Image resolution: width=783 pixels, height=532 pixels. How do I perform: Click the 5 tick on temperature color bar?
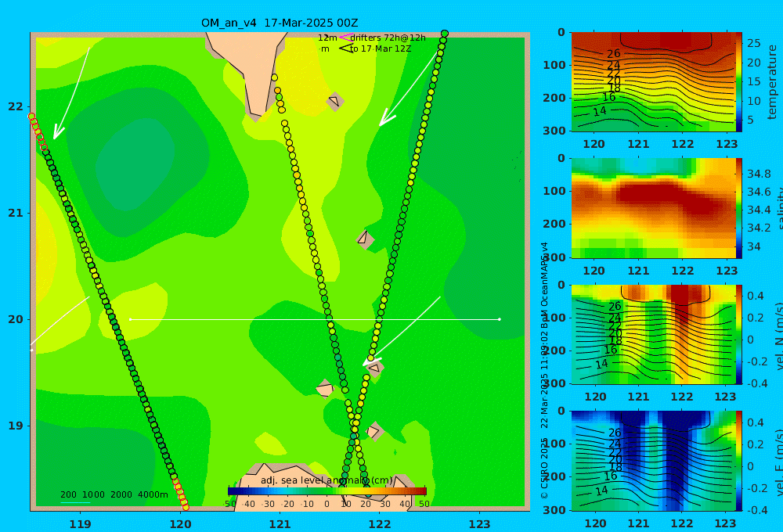tap(750, 120)
